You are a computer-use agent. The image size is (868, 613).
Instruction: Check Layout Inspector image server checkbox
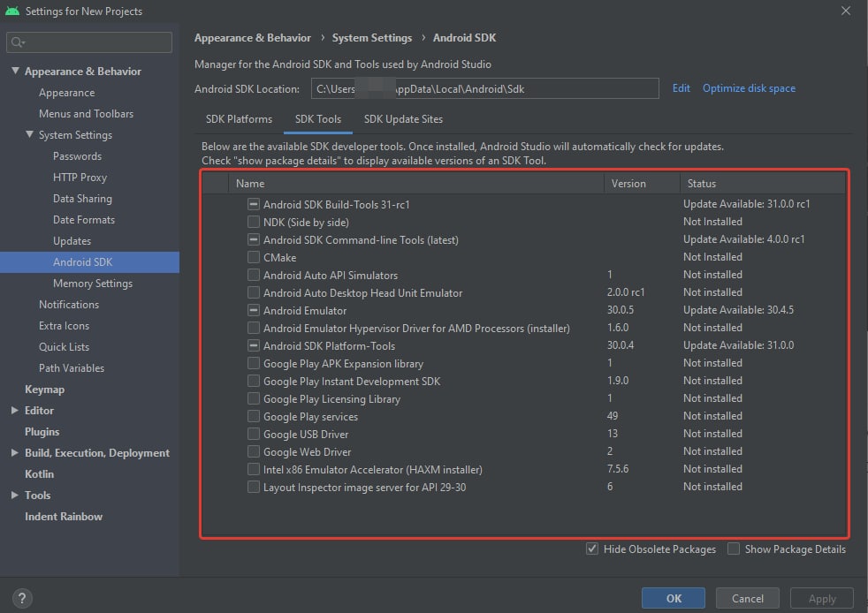253,488
